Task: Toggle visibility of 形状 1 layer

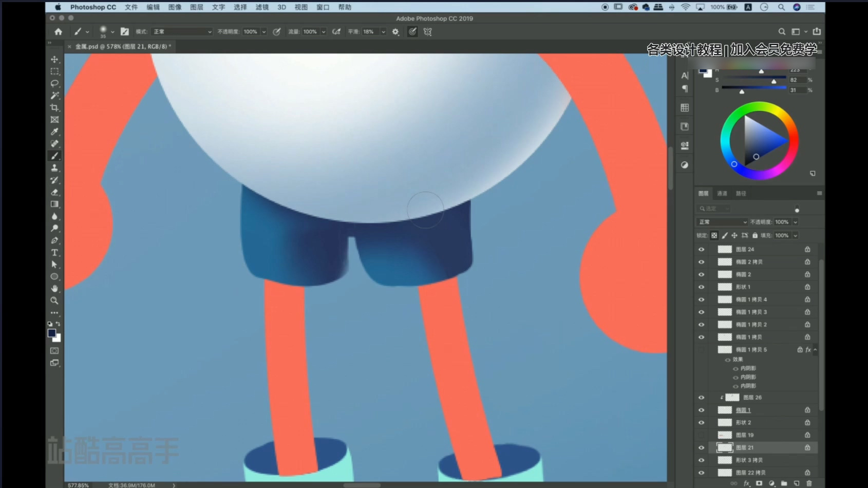Action: click(x=701, y=287)
